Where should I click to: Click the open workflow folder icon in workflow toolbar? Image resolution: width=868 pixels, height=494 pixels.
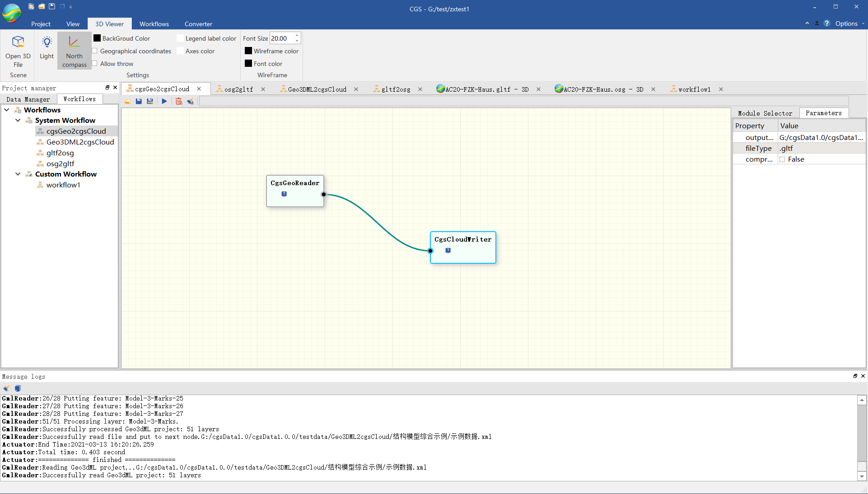(x=128, y=101)
